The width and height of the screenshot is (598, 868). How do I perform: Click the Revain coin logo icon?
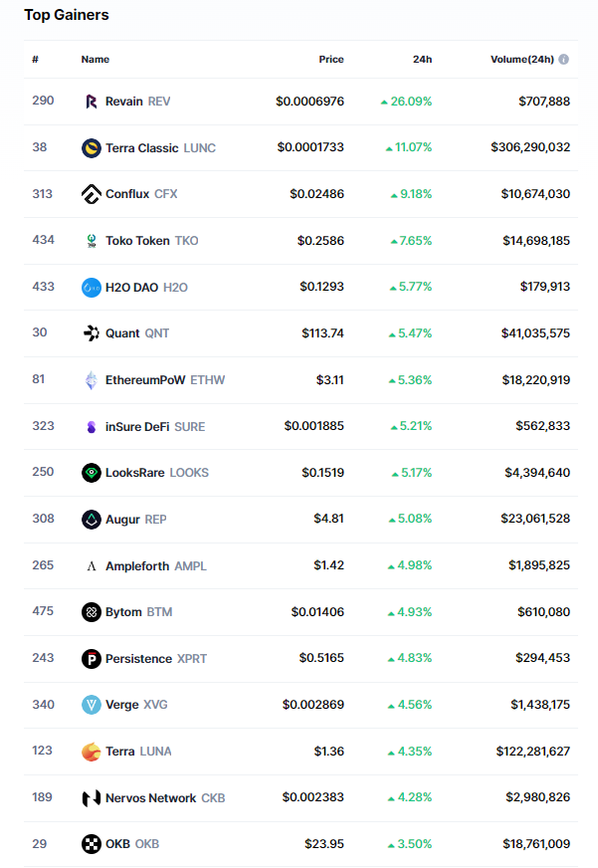(92, 102)
